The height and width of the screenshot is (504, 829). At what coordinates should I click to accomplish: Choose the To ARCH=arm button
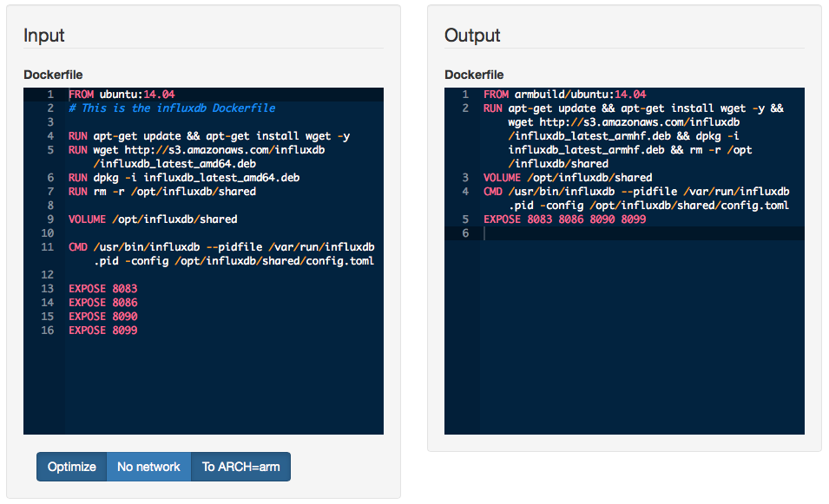[240, 467]
